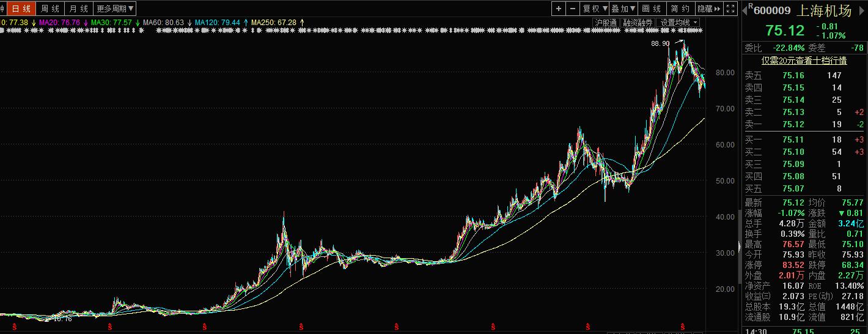Screen dimensions: 868x334
Task: Switch to 简约 simple mode
Action: click(x=680, y=9)
